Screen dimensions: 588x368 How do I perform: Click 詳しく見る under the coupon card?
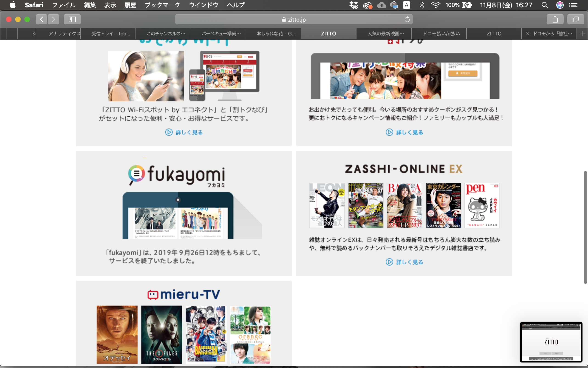point(404,132)
